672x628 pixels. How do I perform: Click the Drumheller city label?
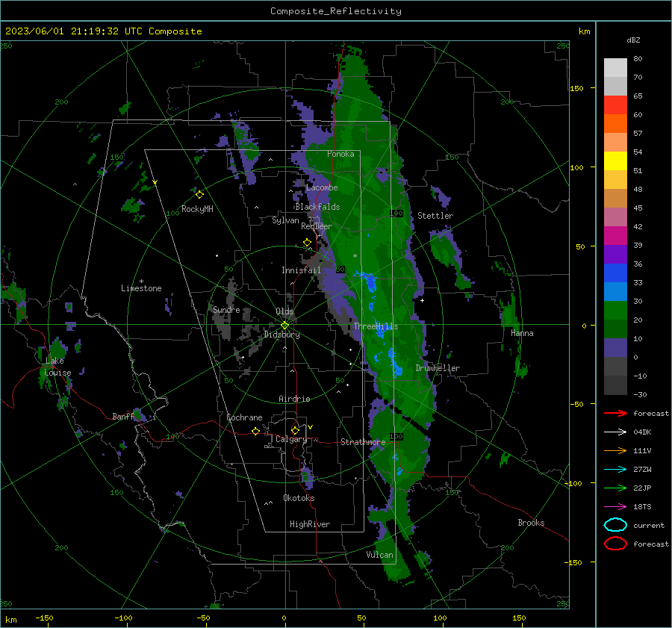[x=438, y=368]
